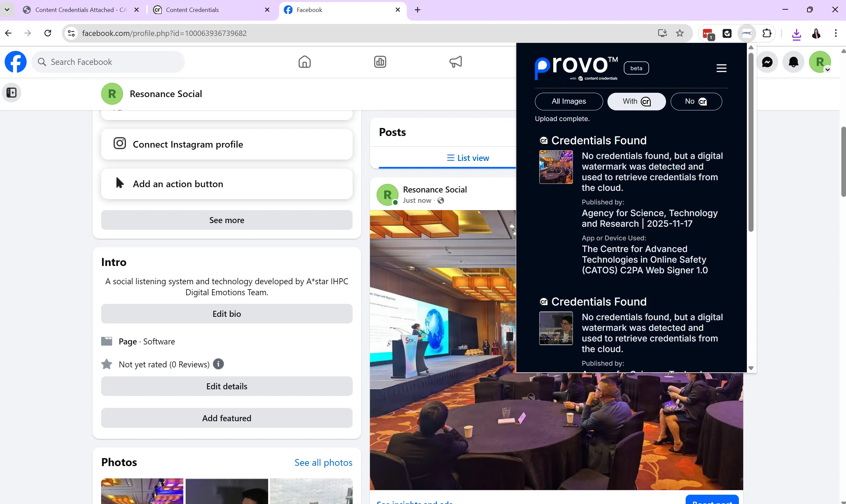Screen dimensions: 846x504
Task: Click the Edit bio button
Action: coord(227,314)
